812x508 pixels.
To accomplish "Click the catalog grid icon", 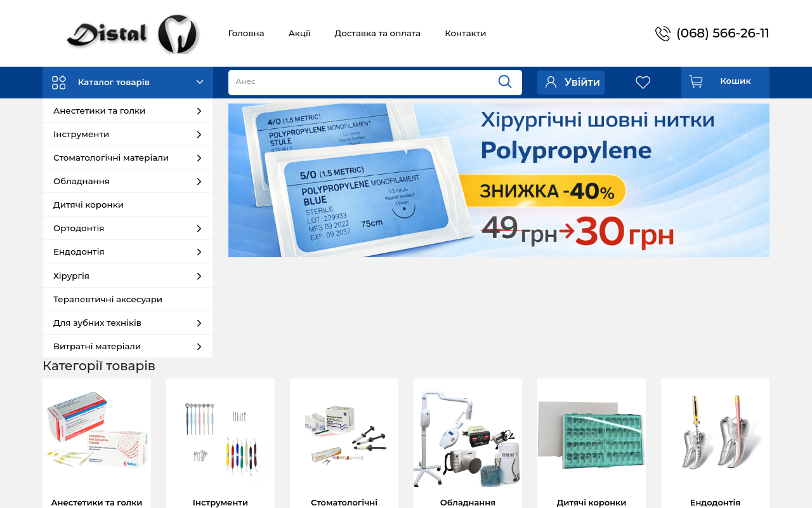I will pyautogui.click(x=59, y=83).
